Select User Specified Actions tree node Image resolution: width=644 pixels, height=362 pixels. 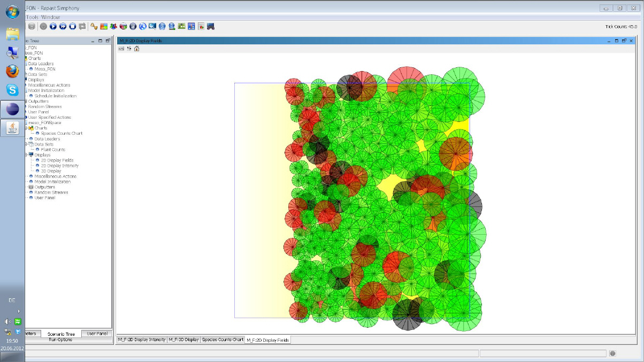(49, 117)
